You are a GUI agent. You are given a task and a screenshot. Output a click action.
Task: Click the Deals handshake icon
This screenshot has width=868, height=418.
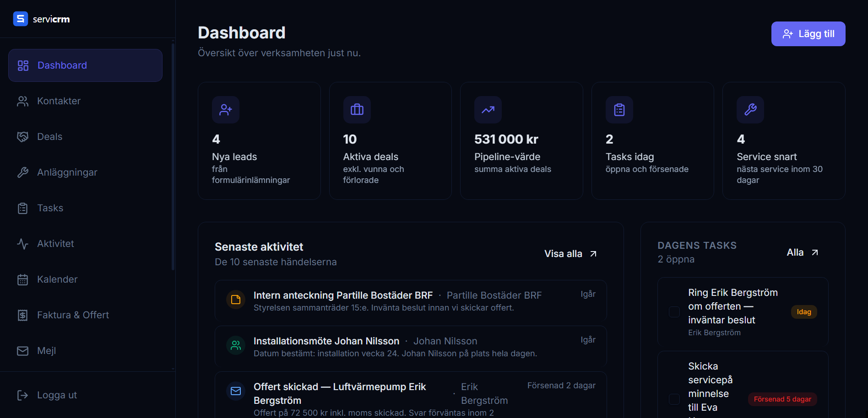pos(23,137)
